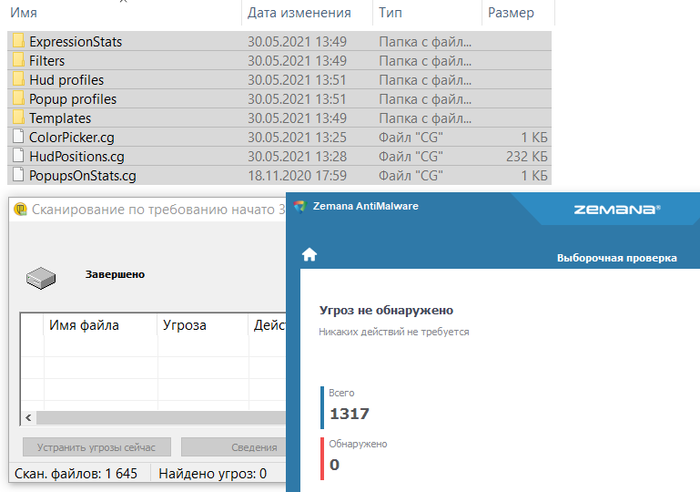The image size is (700, 492).
Task: Click the Устранить угрозы сейчас button
Action: (x=96, y=447)
